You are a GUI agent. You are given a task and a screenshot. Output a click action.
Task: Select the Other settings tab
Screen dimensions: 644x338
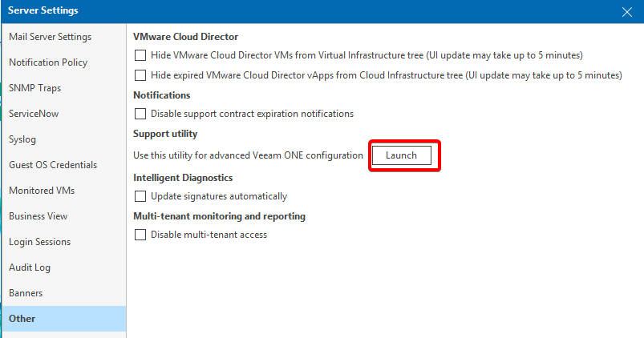(x=22, y=319)
